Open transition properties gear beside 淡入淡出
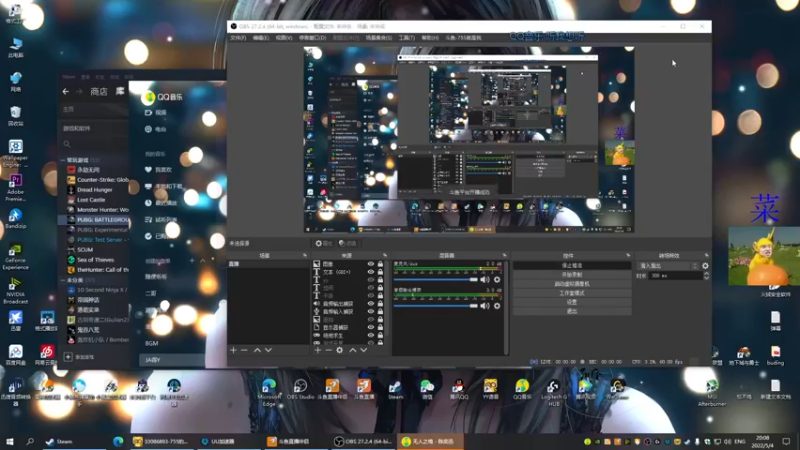Viewport: 800px width, 450px height. click(705, 266)
